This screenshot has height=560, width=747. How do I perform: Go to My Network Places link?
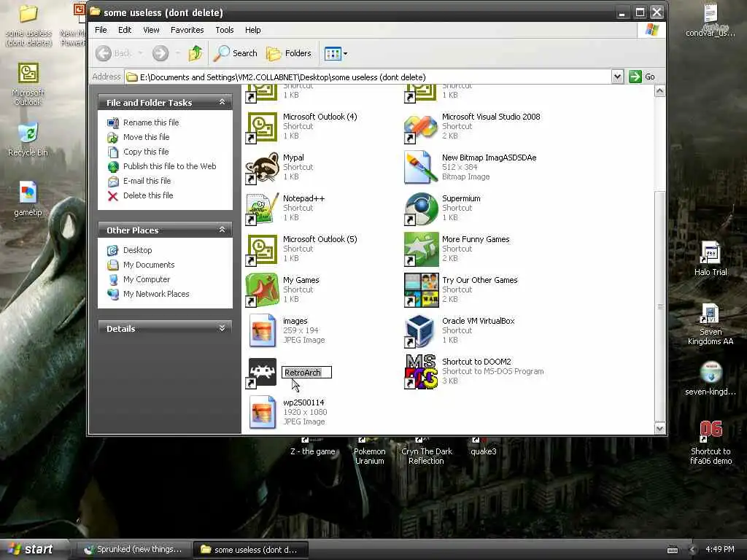coord(156,295)
